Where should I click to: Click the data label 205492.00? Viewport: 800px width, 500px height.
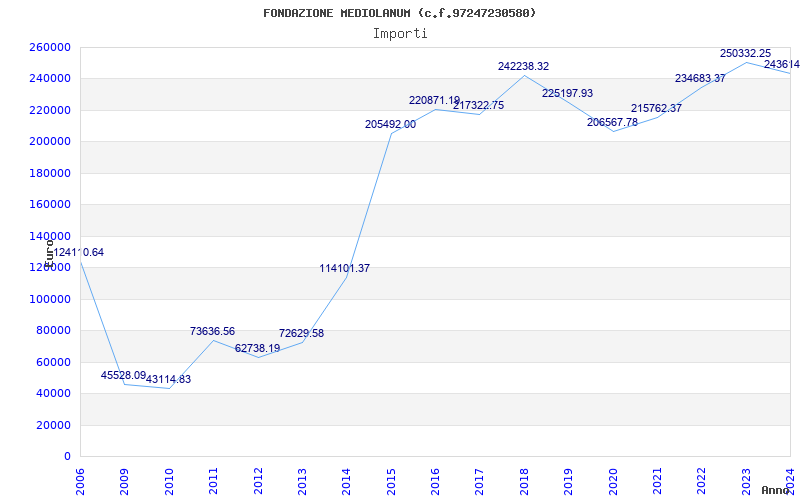coord(390,124)
